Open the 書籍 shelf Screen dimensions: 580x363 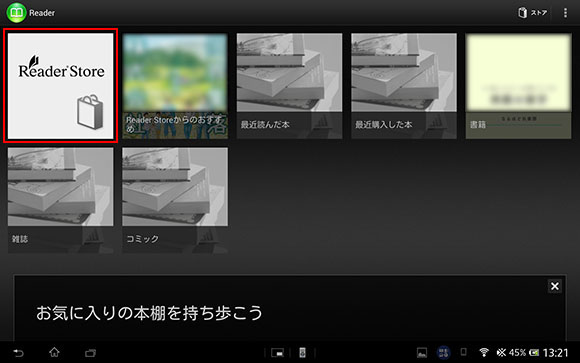[x=518, y=86]
